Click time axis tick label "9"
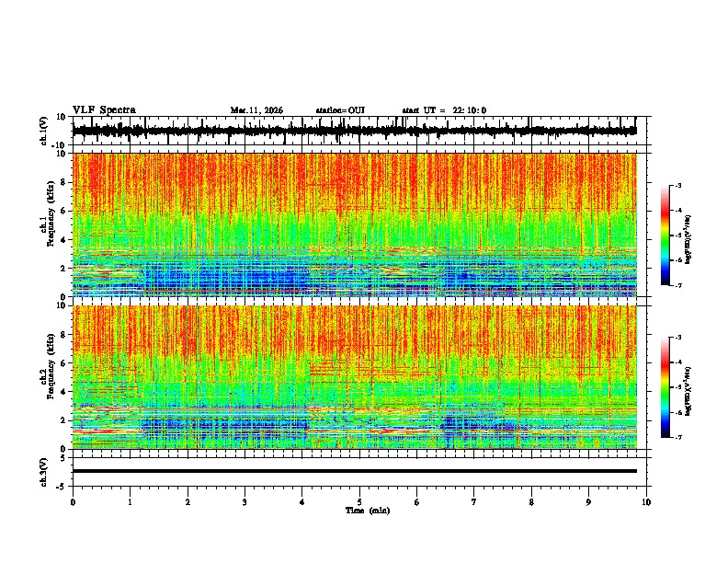 pyautogui.click(x=588, y=502)
